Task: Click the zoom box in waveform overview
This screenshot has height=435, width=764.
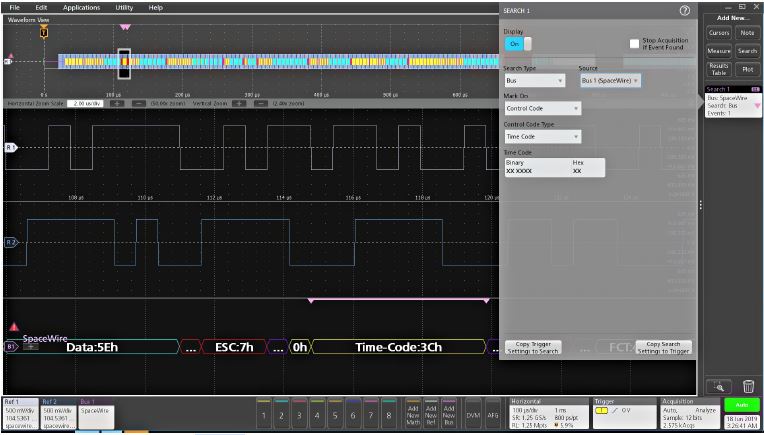Action: pyautogui.click(x=125, y=63)
